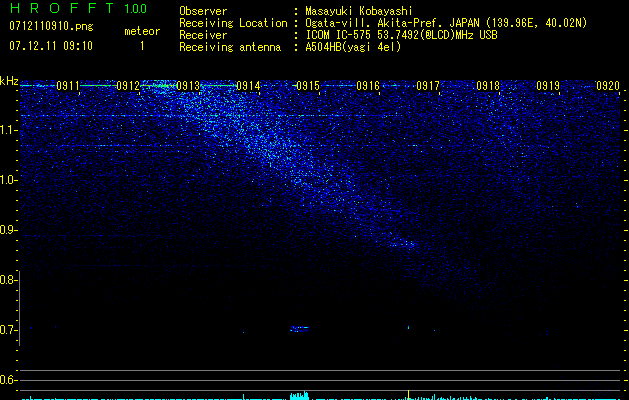Viewport: 629px width, 400px height.
Task: Click the yellow spike marker near 0917 at bottom
Action: (x=408, y=394)
